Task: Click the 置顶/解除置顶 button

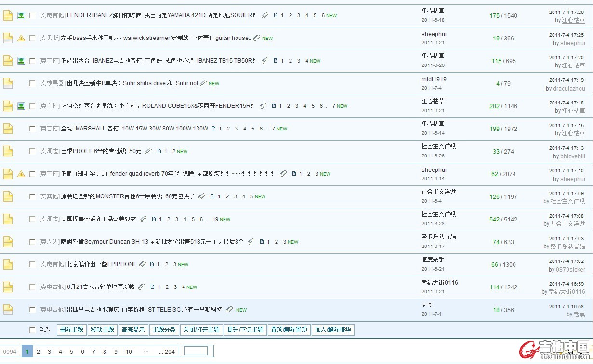Action: [x=289, y=330]
